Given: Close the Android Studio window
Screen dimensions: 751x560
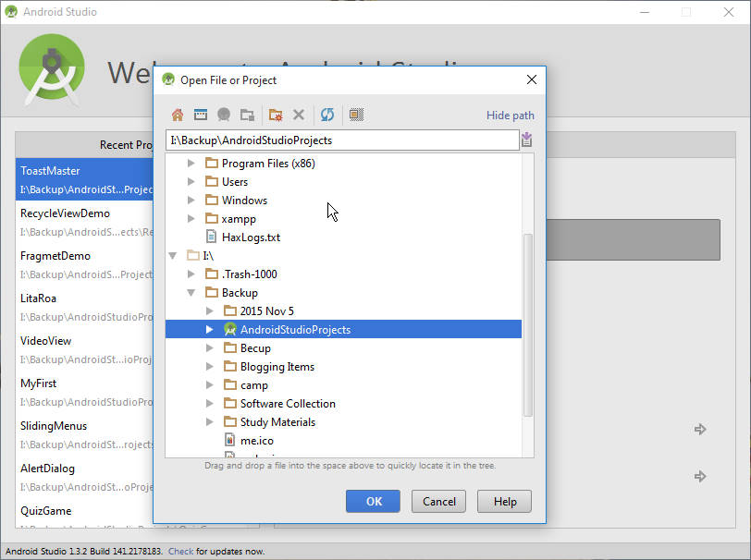Looking at the screenshot, I should pyautogui.click(x=729, y=12).
